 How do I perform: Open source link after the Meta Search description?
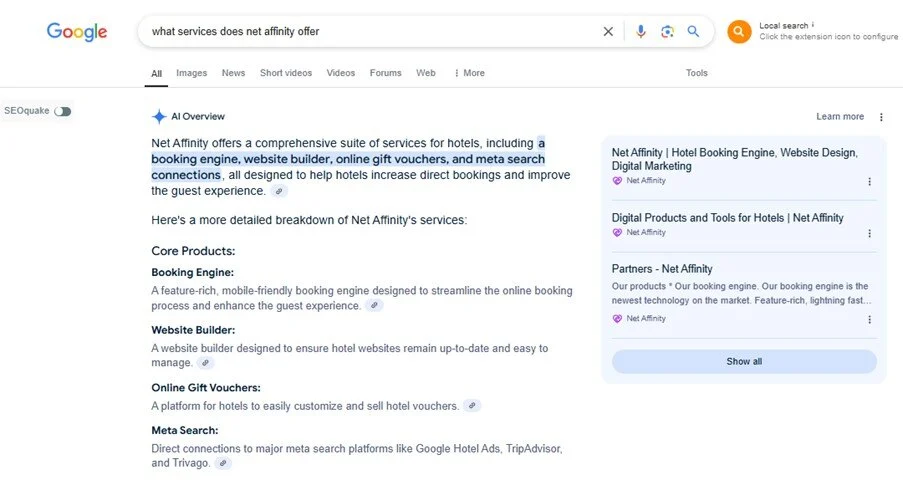click(222, 464)
